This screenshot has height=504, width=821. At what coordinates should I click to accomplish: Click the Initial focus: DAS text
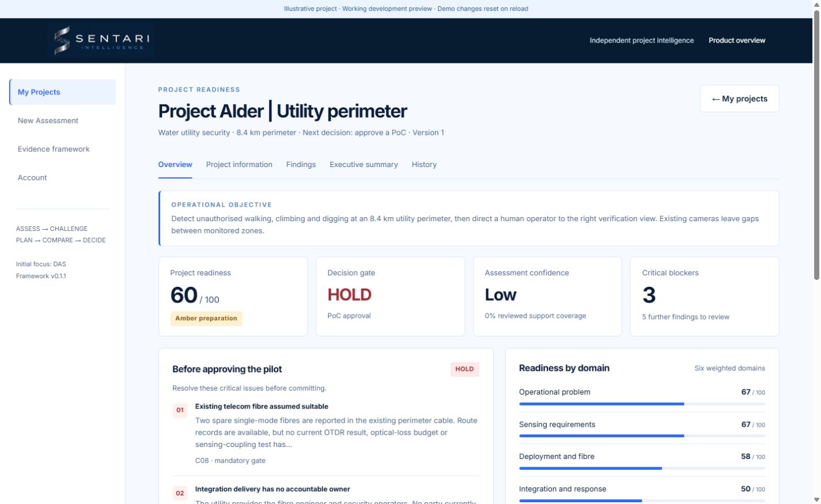click(41, 264)
